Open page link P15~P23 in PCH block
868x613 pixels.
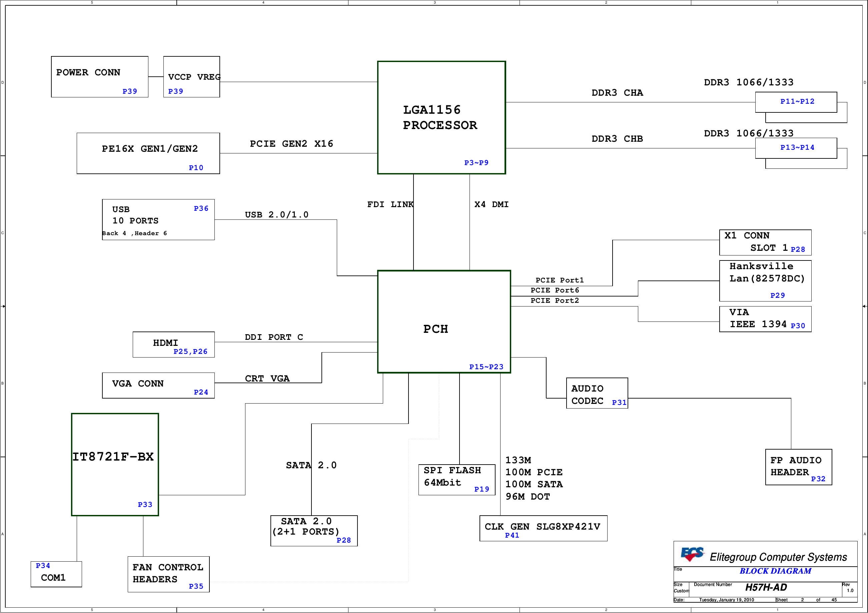coord(486,367)
